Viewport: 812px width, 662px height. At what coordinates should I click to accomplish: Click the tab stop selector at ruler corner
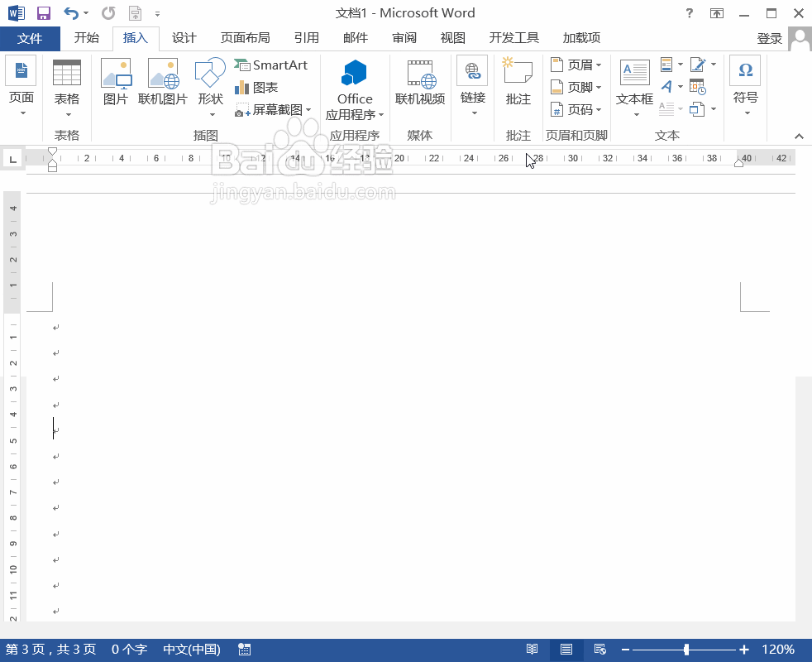pos(12,159)
